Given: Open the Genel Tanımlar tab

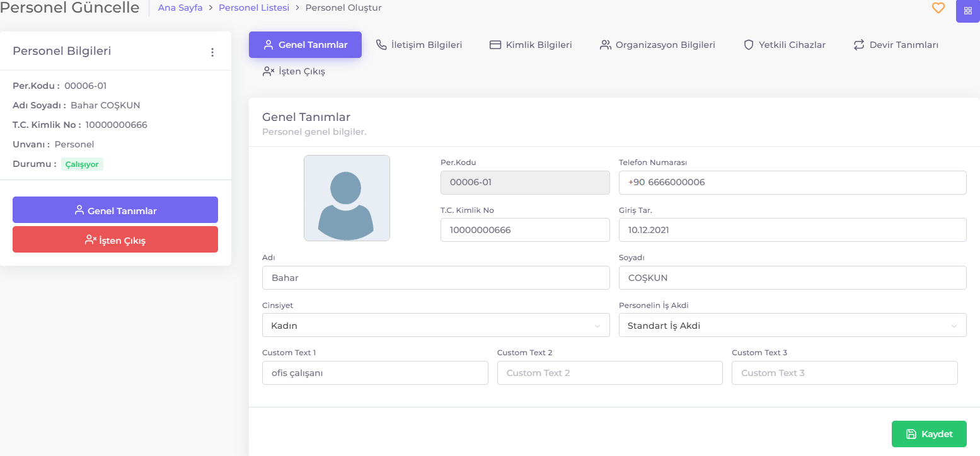Looking at the screenshot, I should pyautogui.click(x=305, y=45).
